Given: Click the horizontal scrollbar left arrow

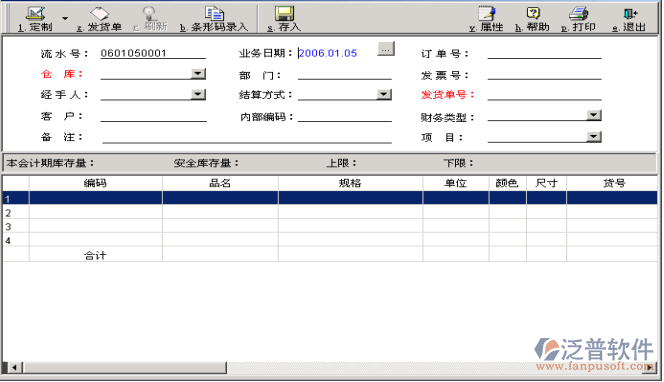Looking at the screenshot, I should tap(14, 368).
